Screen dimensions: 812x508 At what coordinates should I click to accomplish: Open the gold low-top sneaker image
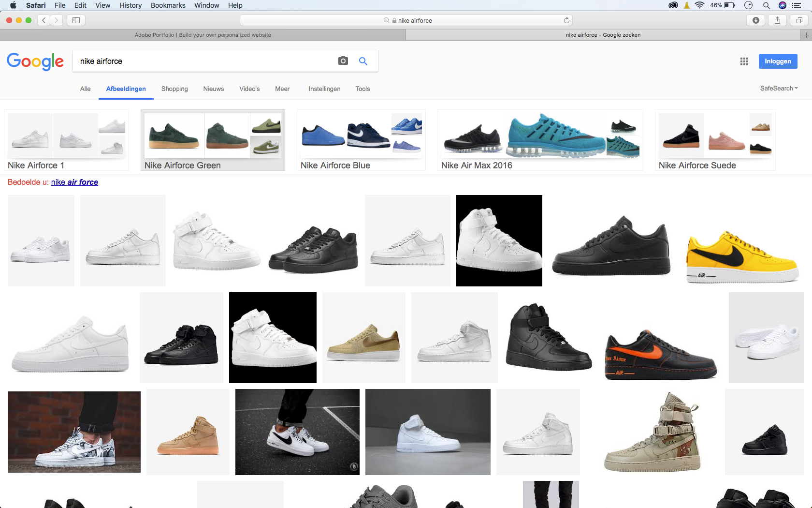[x=364, y=338]
